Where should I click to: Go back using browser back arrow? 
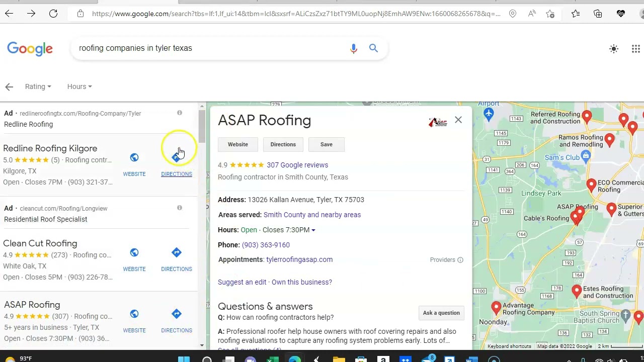(9, 14)
